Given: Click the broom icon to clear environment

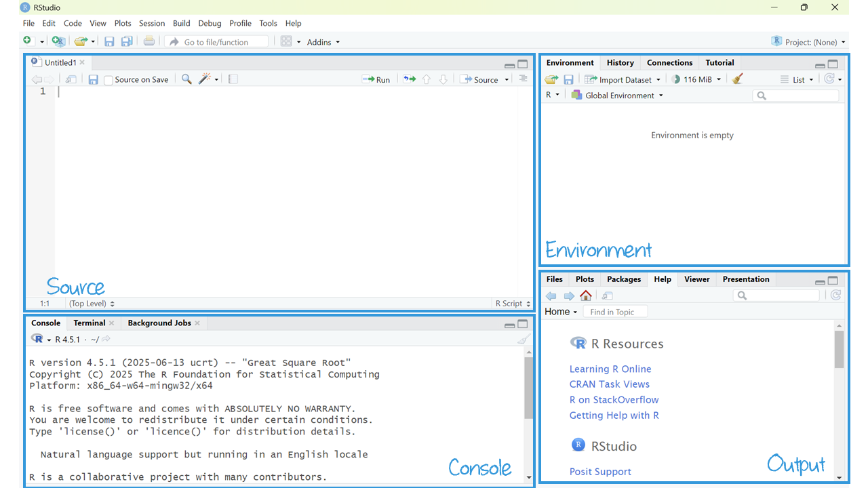Looking at the screenshot, I should (738, 79).
